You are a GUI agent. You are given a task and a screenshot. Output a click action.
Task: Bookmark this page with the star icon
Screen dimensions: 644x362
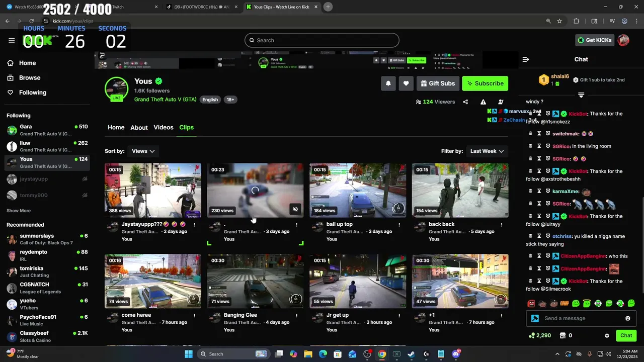click(559, 21)
